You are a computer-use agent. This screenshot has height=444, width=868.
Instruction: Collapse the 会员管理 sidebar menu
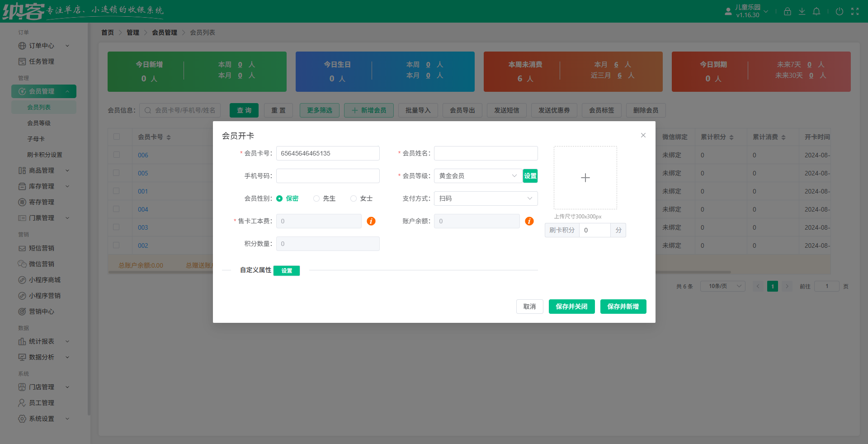[x=43, y=91]
